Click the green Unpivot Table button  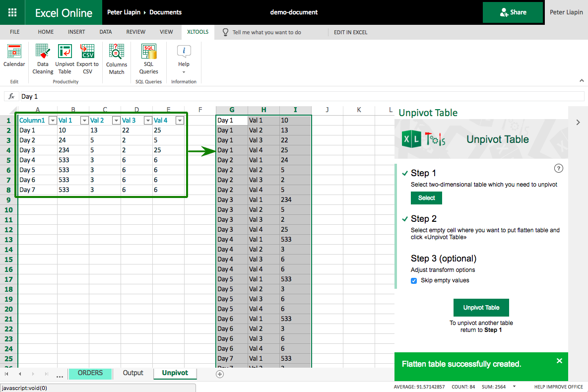[x=481, y=308]
